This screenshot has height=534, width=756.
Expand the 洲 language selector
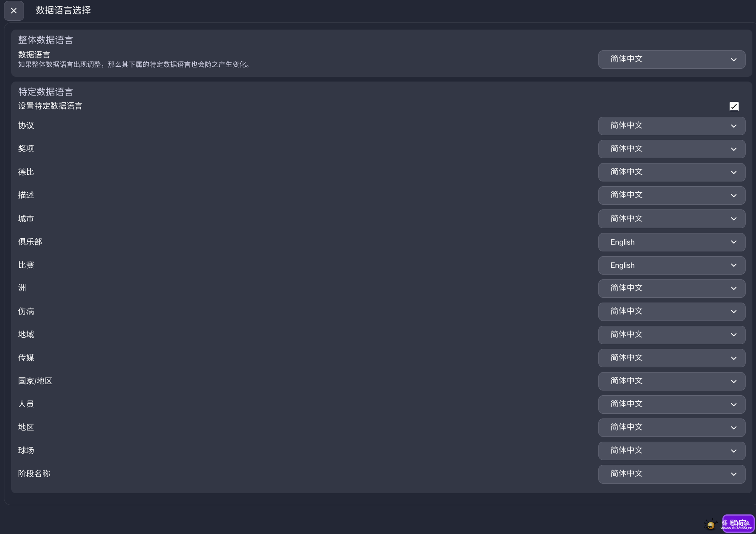tap(672, 289)
